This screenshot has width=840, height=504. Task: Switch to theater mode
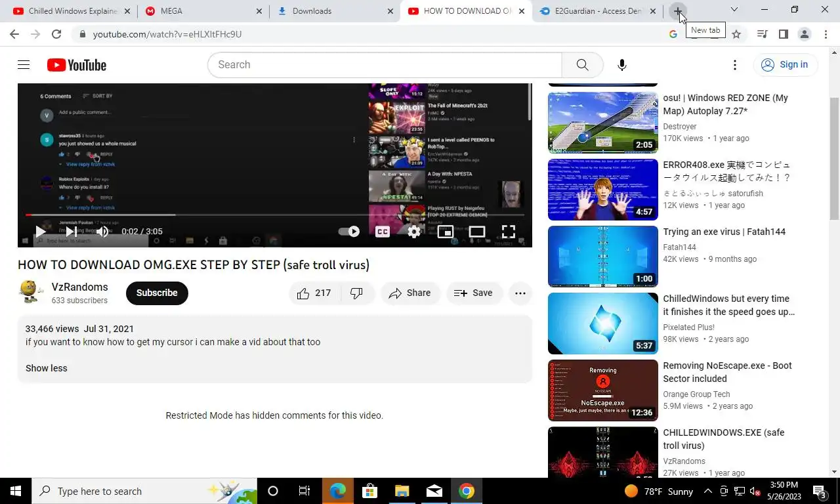coord(477,231)
